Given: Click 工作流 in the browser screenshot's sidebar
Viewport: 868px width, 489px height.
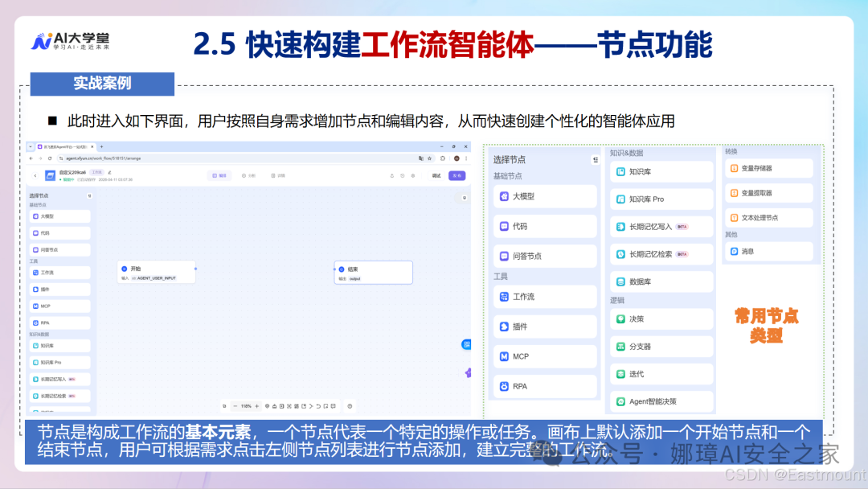Looking at the screenshot, I should coord(60,273).
